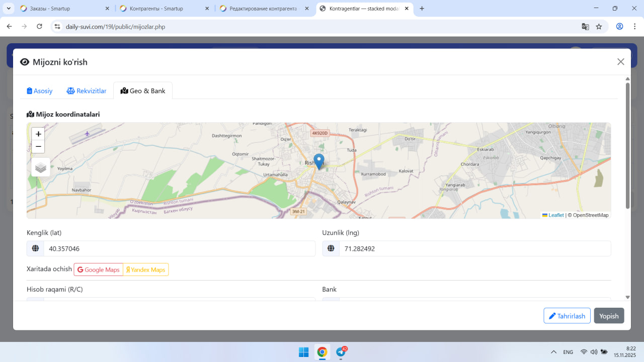The height and width of the screenshot is (362, 644).
Task: Click the Yopish button
Action: click(x=609, y=316)
